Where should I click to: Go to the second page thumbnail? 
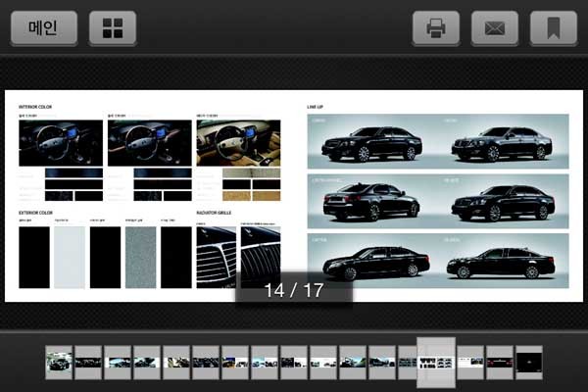[x=88, y=362]
